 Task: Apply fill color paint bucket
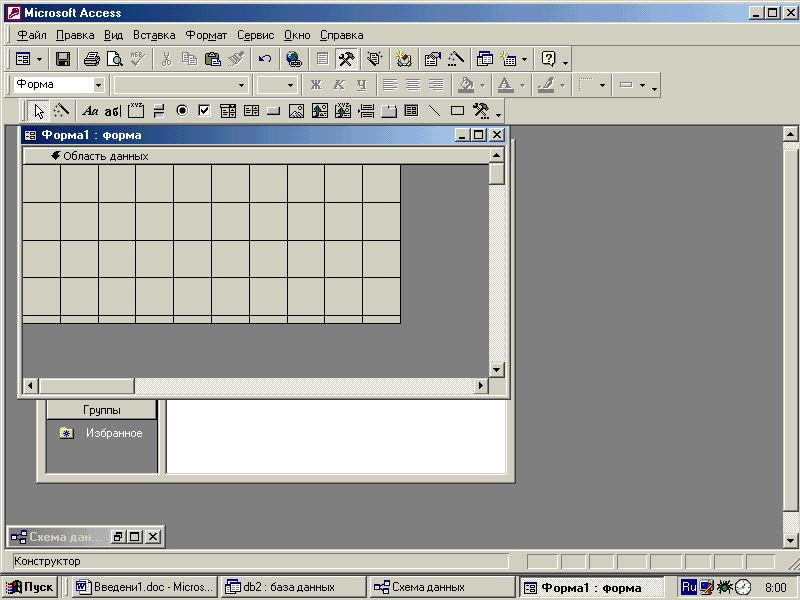pos(466,85)
